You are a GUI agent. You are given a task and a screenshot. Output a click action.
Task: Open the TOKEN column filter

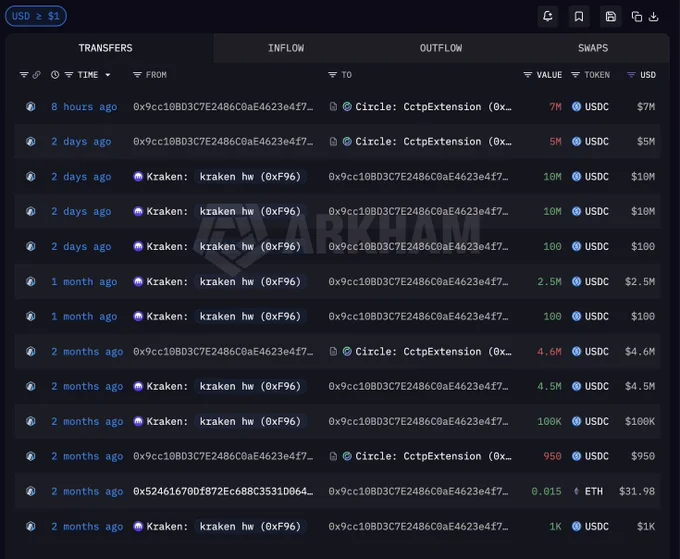(575, 75)
